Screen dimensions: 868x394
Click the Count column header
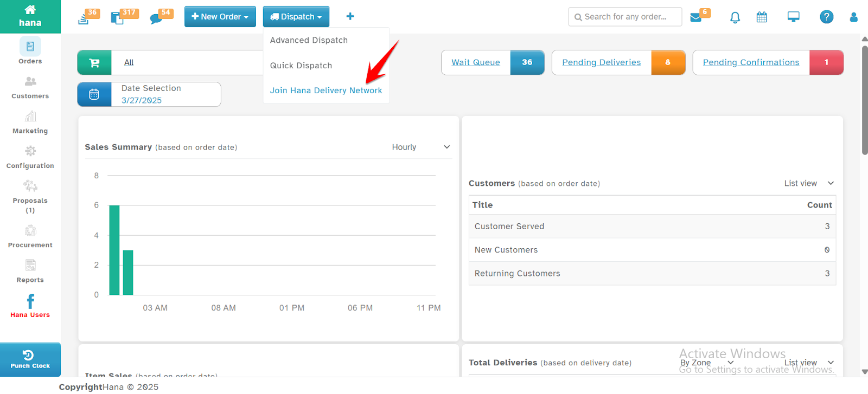(819, 205)
